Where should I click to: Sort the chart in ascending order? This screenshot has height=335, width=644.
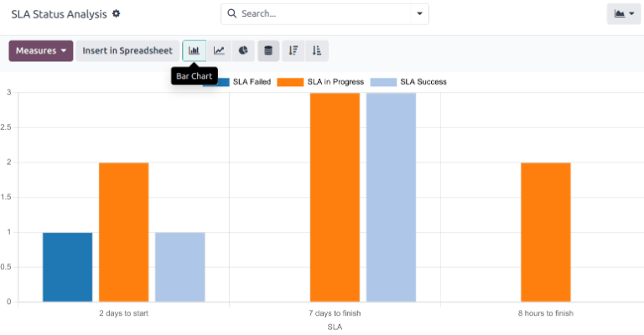click(x=316, y=51)
